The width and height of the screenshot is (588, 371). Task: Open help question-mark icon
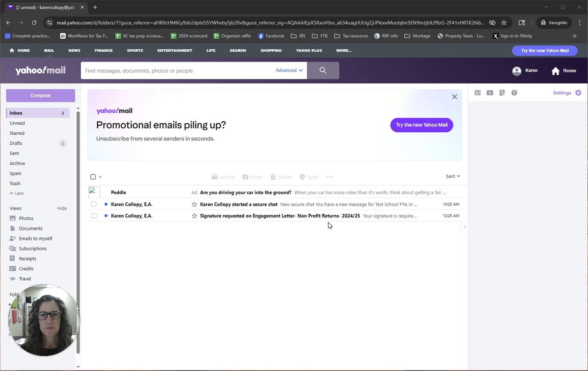[514, 93]
